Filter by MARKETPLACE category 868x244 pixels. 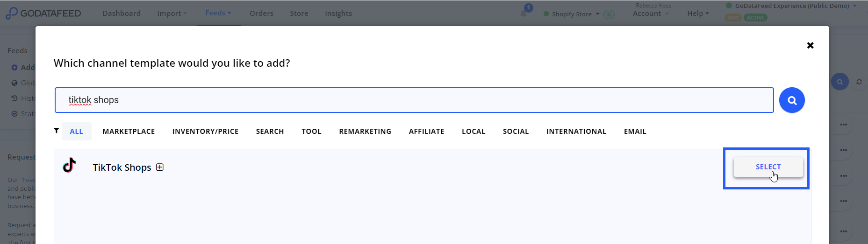tap(129, 132)
